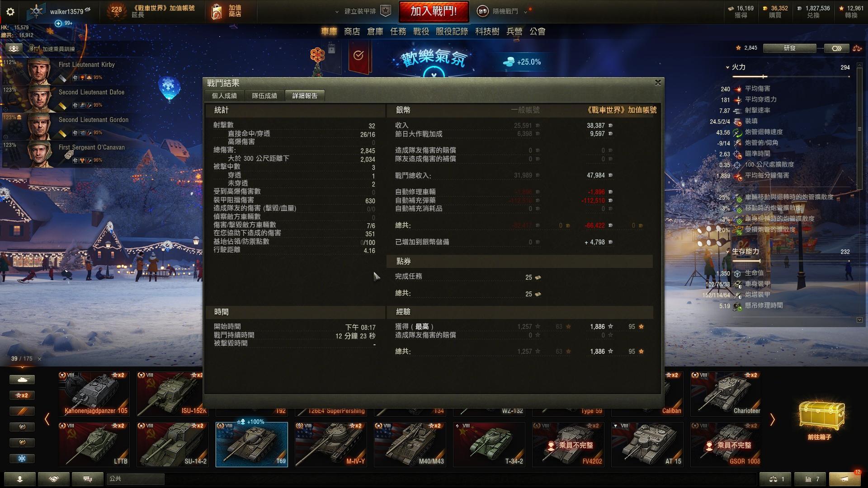Open the chat channels speech-bubble icon
Image resolution: width=868 pixels, height=488 pixels.
click(x=88, y=479)
